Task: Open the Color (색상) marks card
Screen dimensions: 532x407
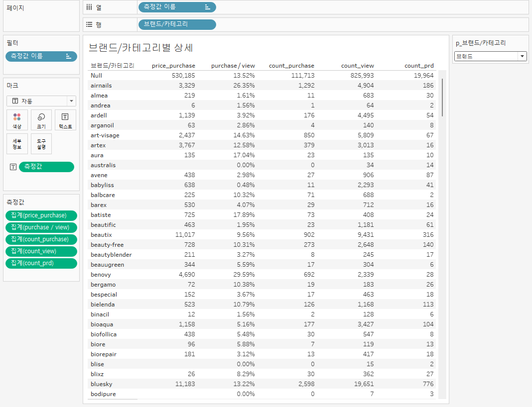Action: (17, 120)
